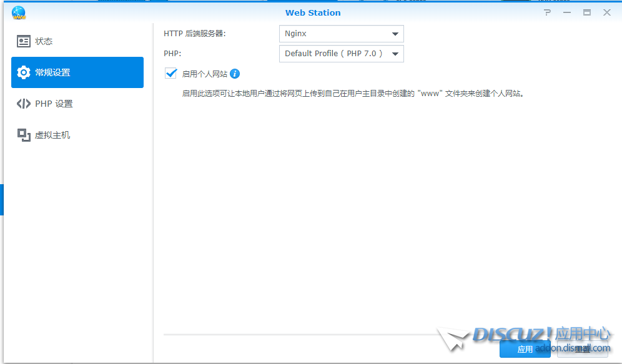The height and width of the screenshot is (364, 622).
Task: Open the 状态 status page
Action: (x=77, y=41)
